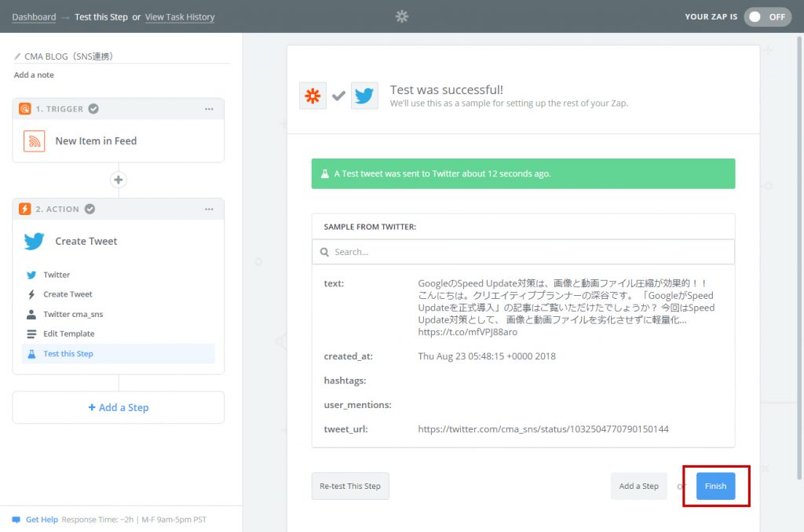804x532 pixels.
Task: Click the plus circle between the steps
Action: point(119,180)
